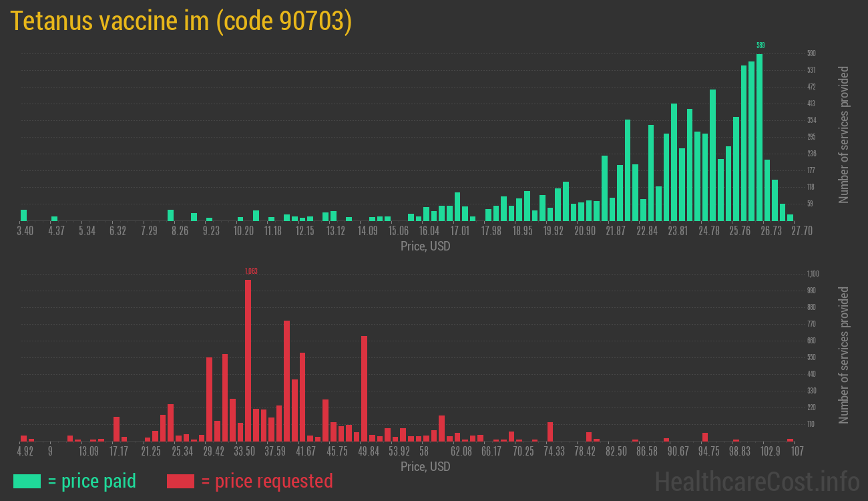The width and height of the screenshot is (868, 501).
Task: Click the 107 tick on the red chart axis
Action: point(797,452)
